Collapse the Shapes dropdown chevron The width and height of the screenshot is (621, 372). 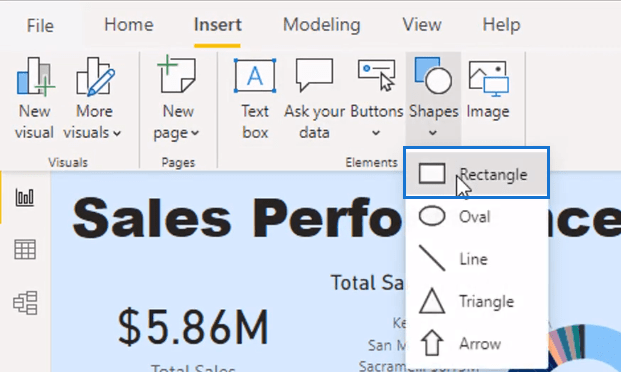pos(433,133)
